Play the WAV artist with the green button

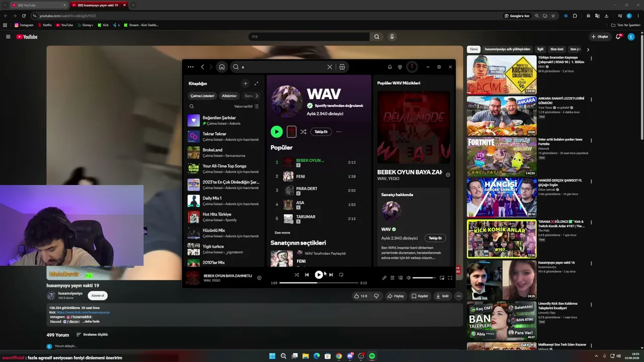pyautogui.click(x=276, y=132)
